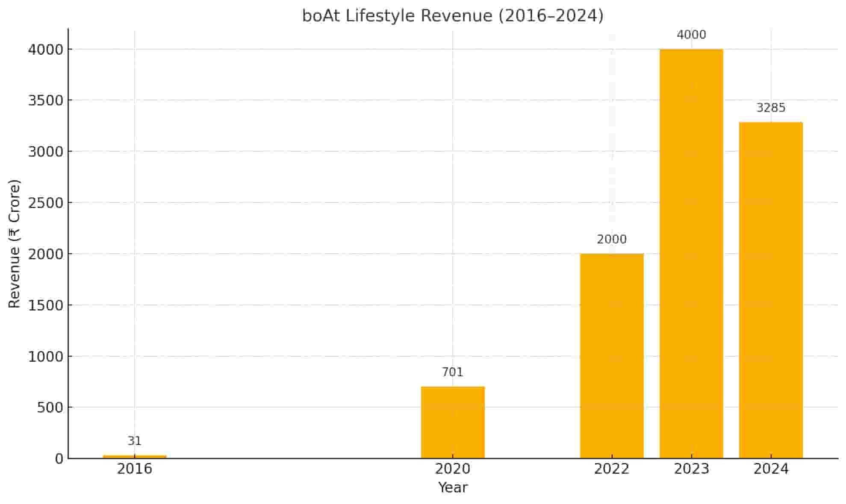Click the '701' data label

click(x=453, y=372)
